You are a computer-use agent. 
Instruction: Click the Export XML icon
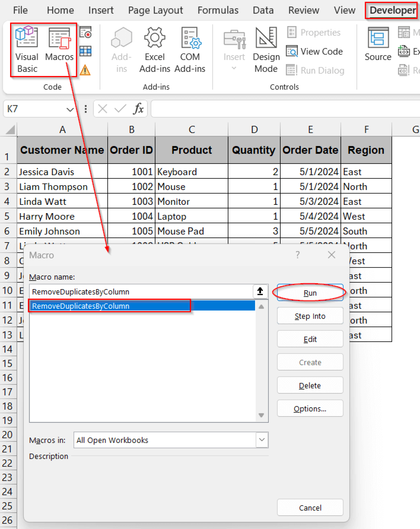404,51
